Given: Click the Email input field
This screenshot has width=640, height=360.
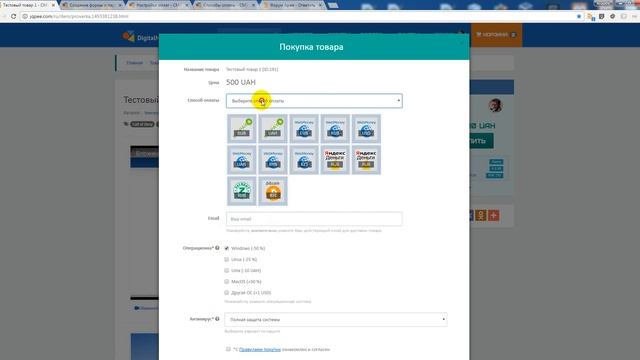Looking at the screenshot, I should pos(314,219).
